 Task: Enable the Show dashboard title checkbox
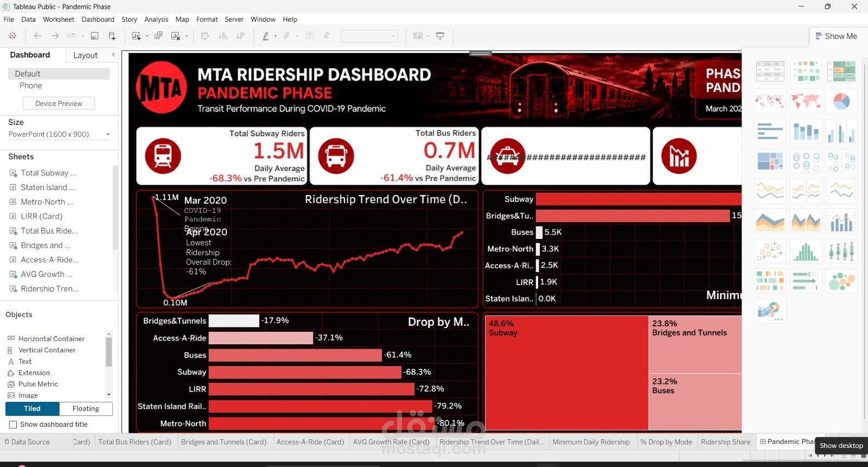13,425
